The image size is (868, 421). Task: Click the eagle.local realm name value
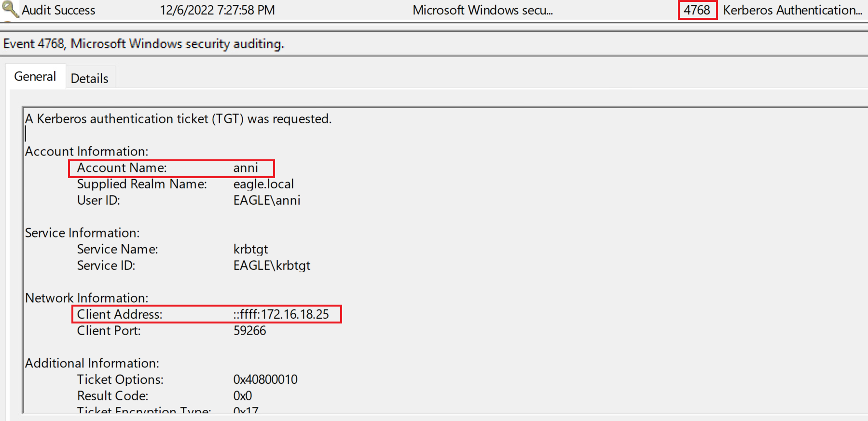(263, 184)
